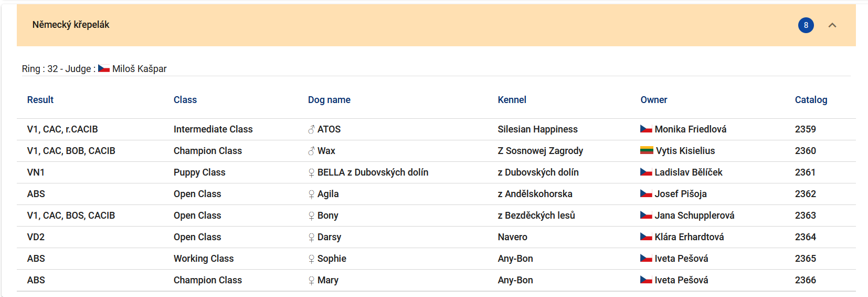Viewport: 868px width, 297px height.
Task: Click the Czech flag by Monika Friedlová
Action: pos(646,129)
